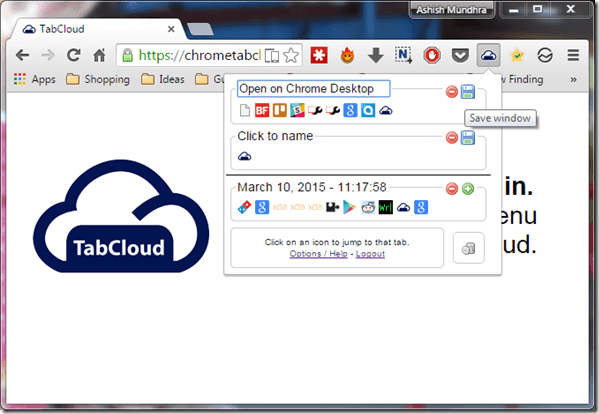Viewport: 599px width, 414px height.
Task: Remove the Open on Chrome Desktop window
Action: 452,92
